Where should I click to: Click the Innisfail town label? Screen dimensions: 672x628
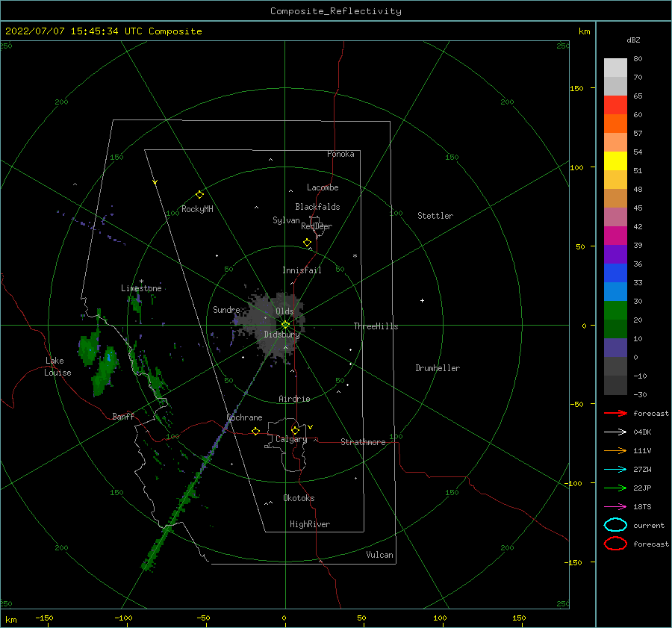302,270
